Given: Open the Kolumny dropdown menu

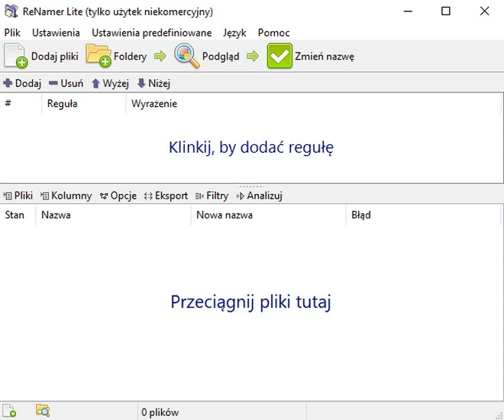Looking at the screenshot, I should (66, 195).
